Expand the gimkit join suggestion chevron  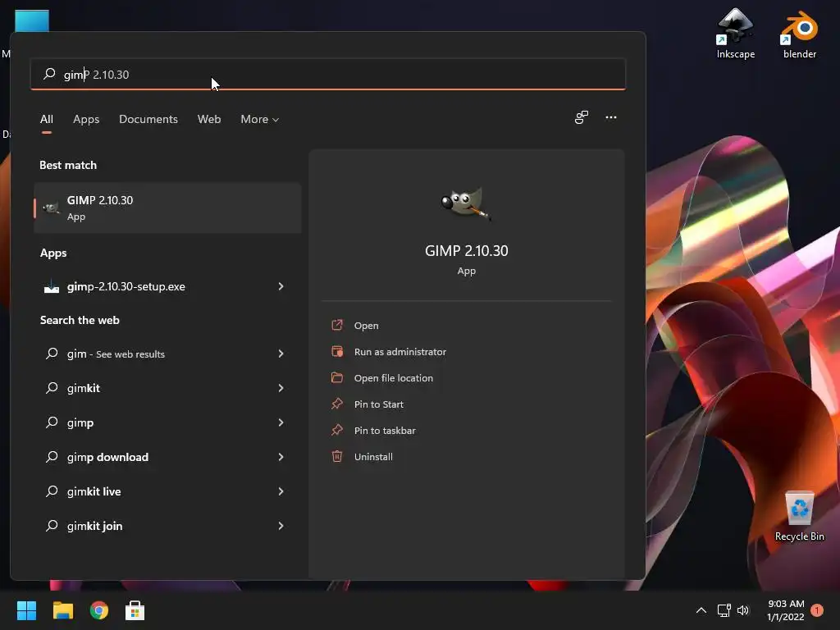click(281, 526)
